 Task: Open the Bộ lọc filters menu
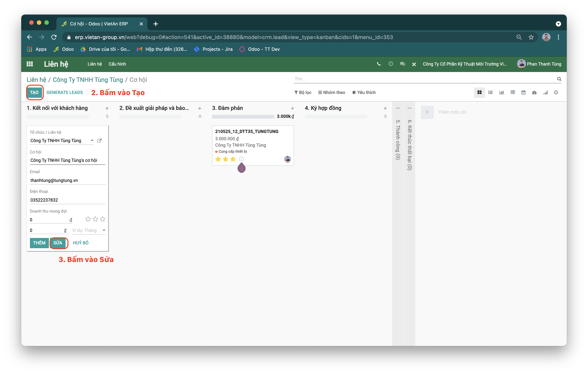(303, 92)
